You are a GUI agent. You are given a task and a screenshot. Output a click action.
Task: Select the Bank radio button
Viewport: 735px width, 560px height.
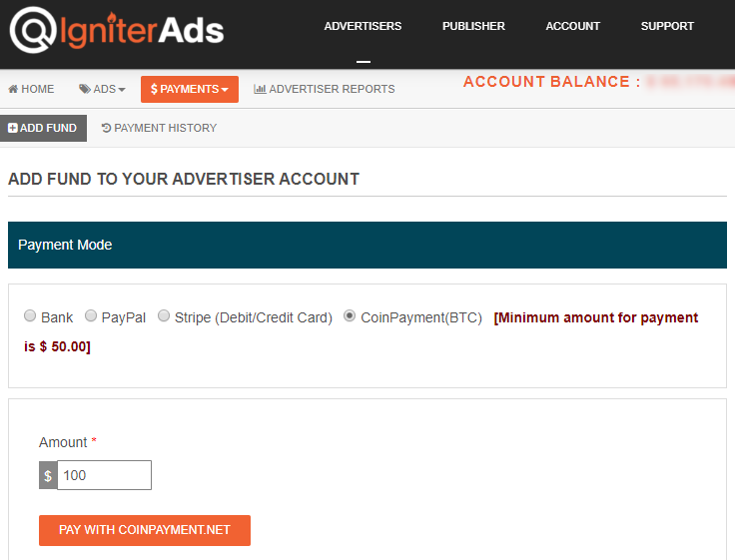[x=30, y=315]
